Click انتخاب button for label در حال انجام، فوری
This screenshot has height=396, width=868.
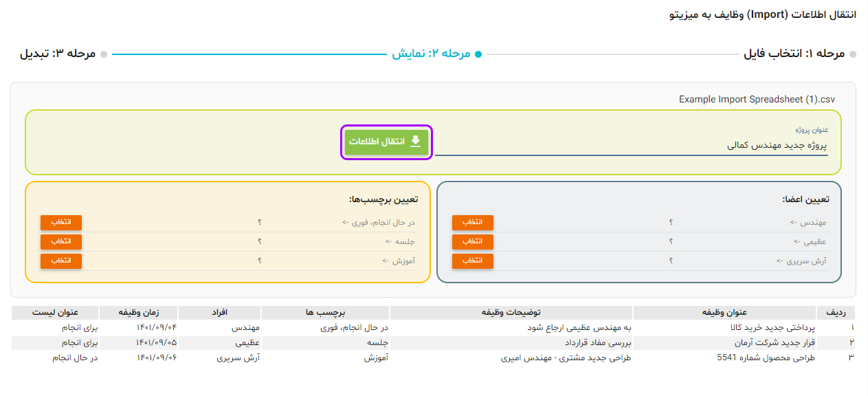[61, 223]
